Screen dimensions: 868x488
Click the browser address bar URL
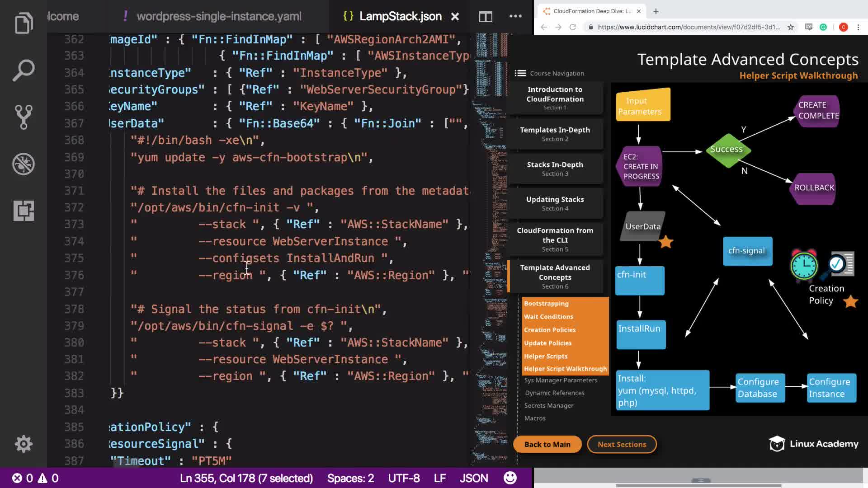(688, 27)
